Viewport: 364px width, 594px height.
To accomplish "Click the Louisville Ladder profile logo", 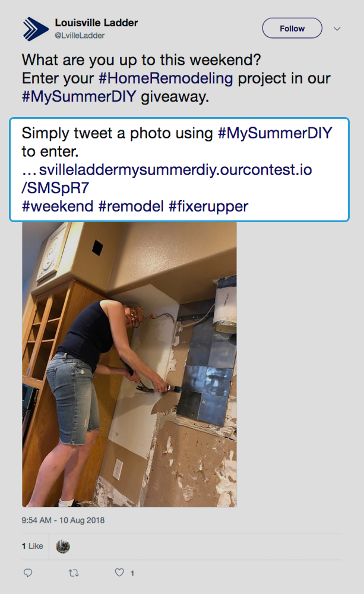I will tap(36, 29).
